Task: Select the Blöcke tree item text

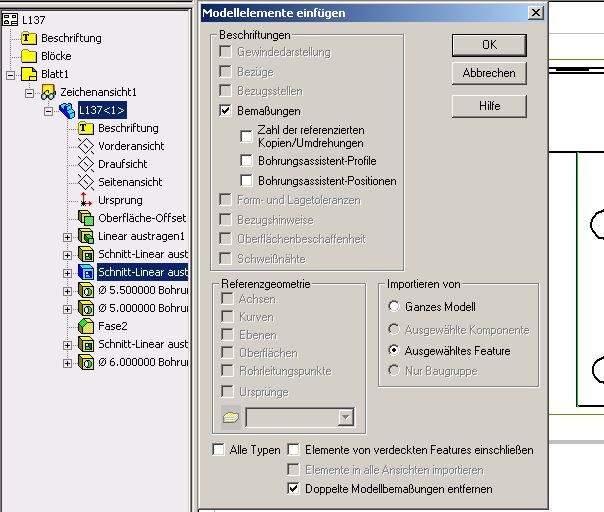Action: (x=56, y=56)
